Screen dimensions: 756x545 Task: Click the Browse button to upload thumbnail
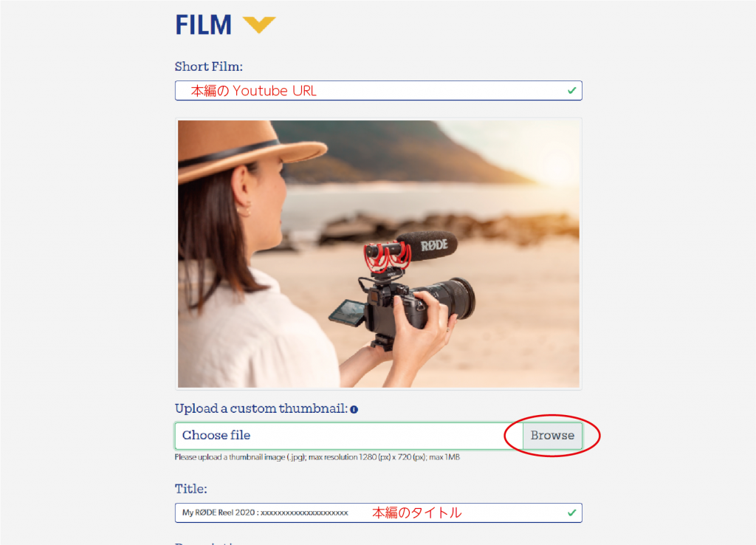552,436
